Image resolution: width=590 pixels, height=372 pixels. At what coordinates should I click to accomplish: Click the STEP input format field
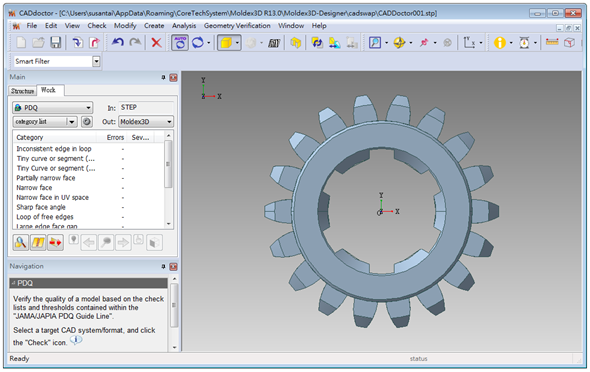(146, 108)
